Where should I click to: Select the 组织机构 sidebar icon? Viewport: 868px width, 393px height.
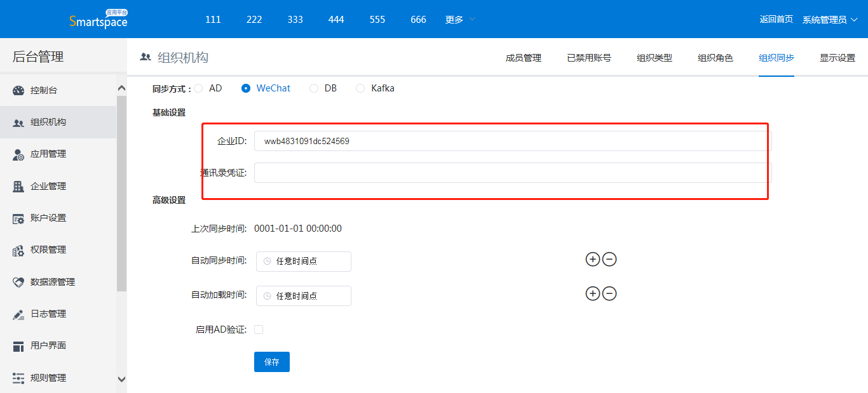(18, 123)
